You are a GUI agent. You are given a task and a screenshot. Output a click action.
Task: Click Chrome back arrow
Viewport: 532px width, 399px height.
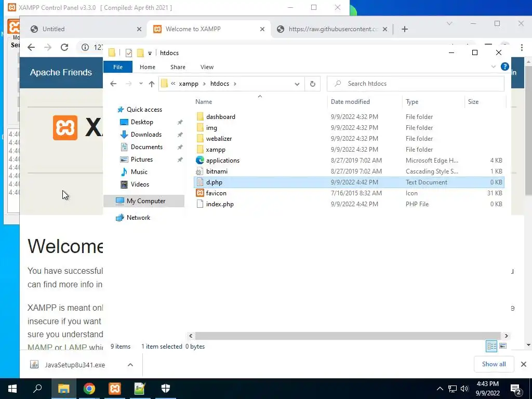(x=31, y=47)
